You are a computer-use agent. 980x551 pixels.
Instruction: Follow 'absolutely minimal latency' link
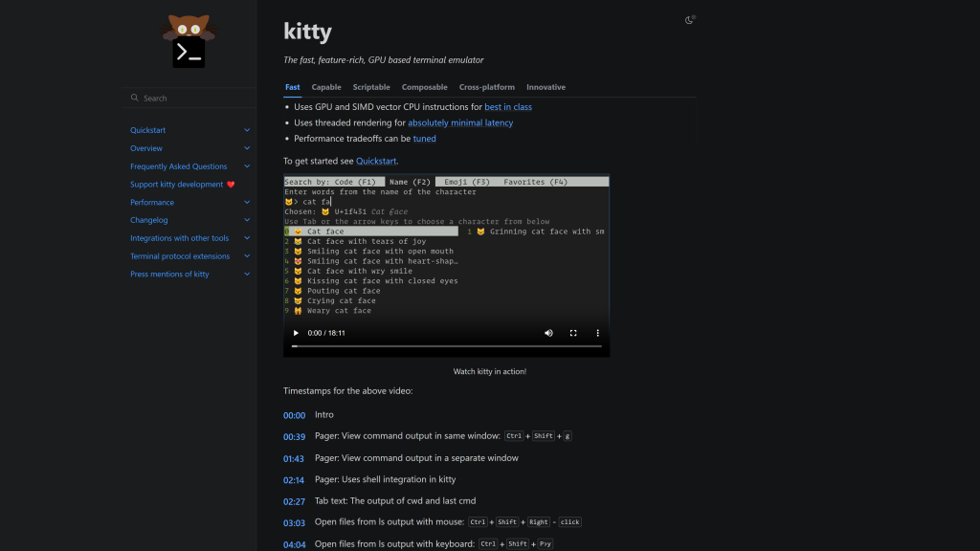click(x=460, y=123)
